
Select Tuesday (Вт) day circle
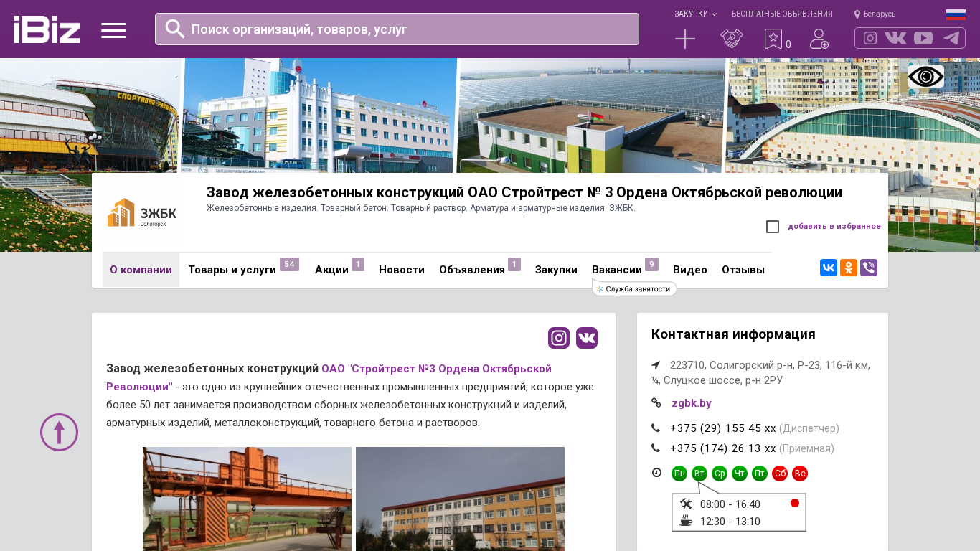point(699,474)
